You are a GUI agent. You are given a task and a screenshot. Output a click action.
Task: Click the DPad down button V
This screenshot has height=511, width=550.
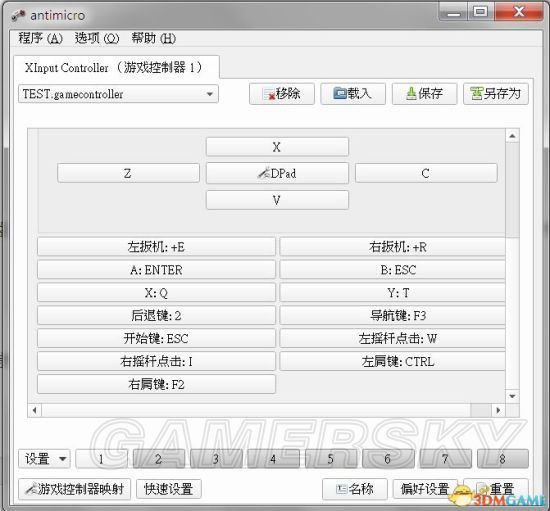(277, 200)
